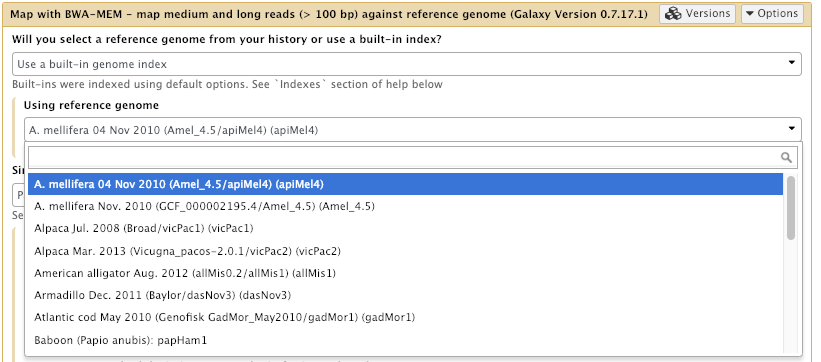Viewport: 821px width, 362px height.
Task: Click the selected A. mellifera genome field
Action: coord(413,129)
